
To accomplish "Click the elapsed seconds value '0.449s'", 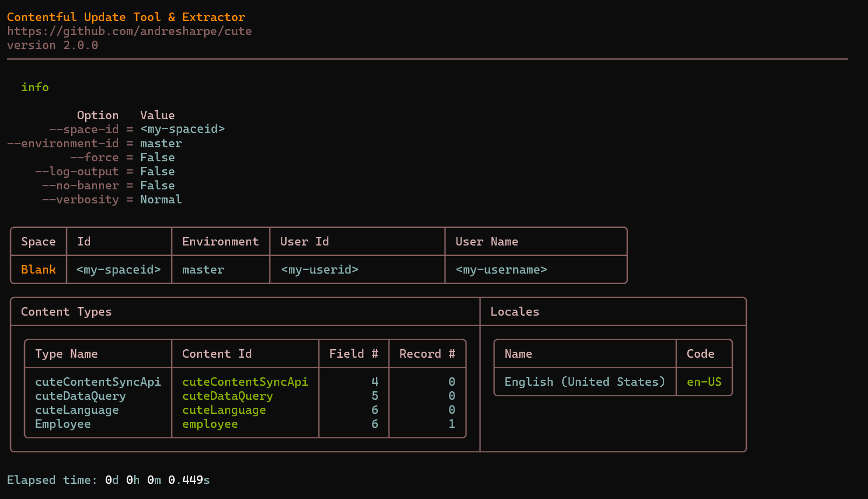I will click(189, 480).
